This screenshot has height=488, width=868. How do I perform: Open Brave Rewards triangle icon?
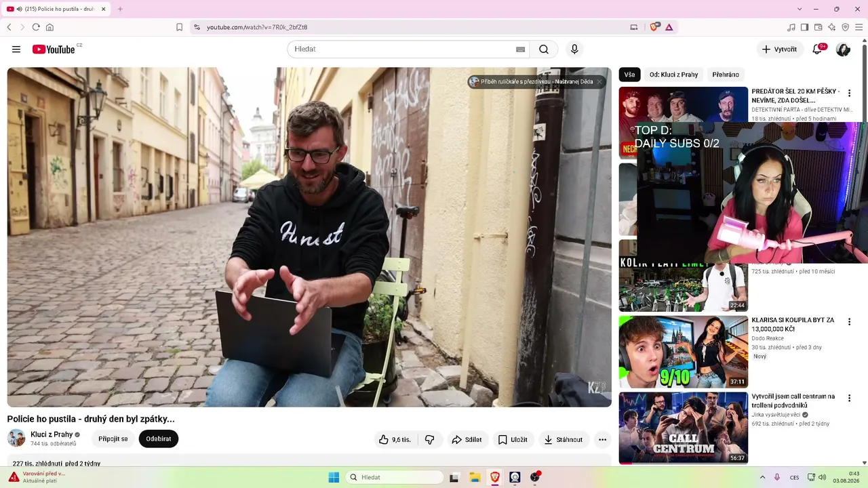click(669, 27)
